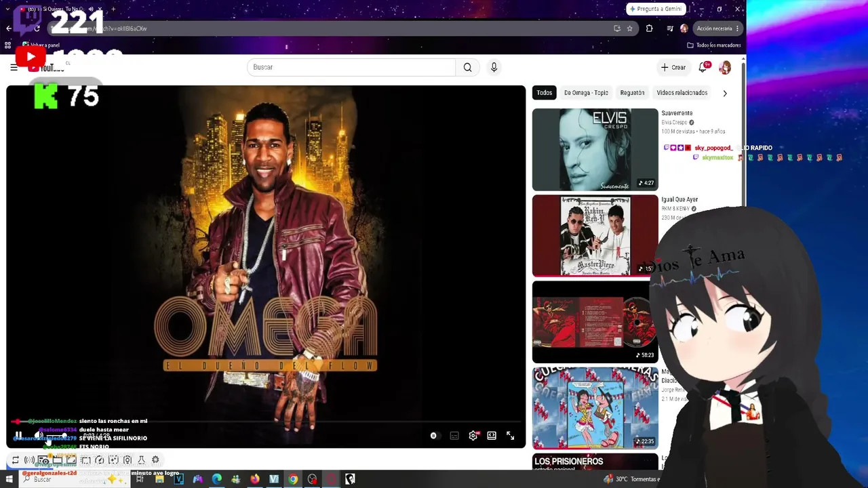Click the Windows taskbar search box
Screen dimensions: 868x488
75,479
